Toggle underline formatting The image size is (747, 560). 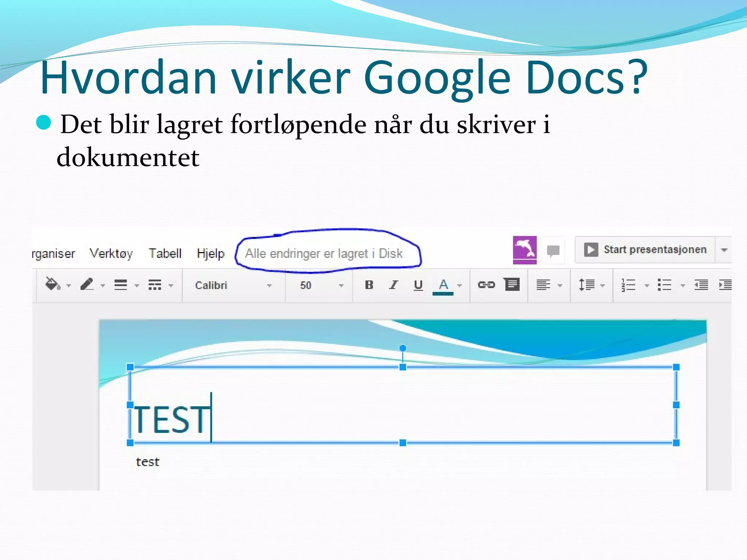pos(418,285)
